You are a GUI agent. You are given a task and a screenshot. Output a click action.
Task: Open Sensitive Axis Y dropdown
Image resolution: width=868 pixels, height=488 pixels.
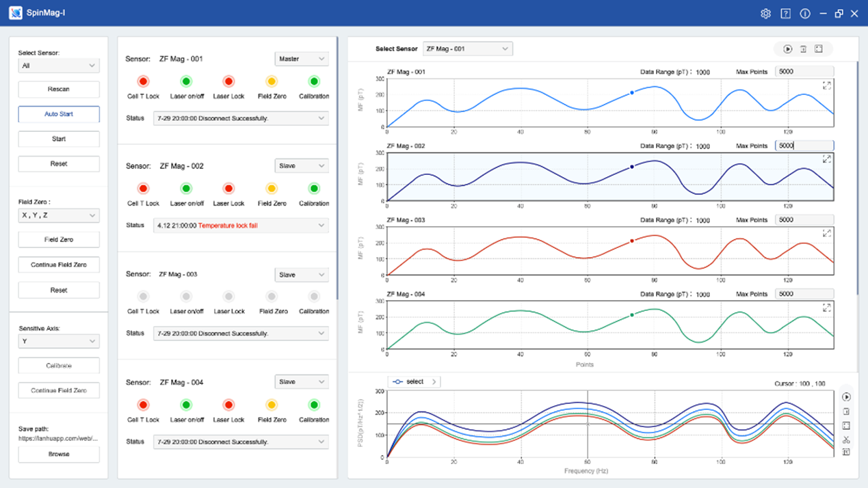tap(58, 341)
